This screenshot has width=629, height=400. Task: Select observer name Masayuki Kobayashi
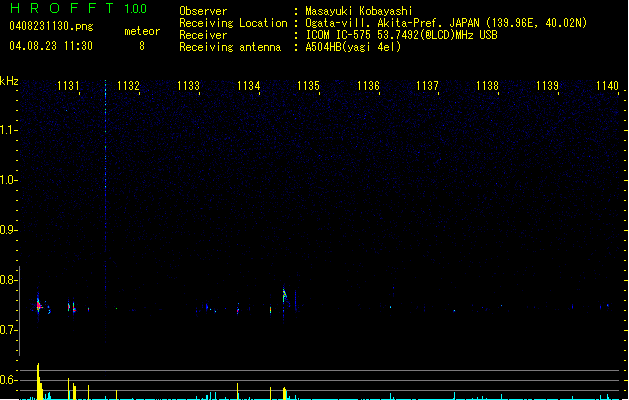(359, 11)
